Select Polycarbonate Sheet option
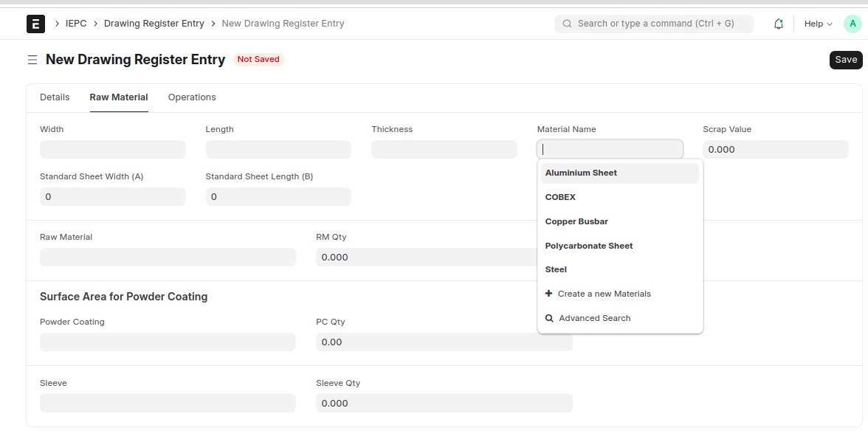868x442 pixels. click(x=589, y=246)
